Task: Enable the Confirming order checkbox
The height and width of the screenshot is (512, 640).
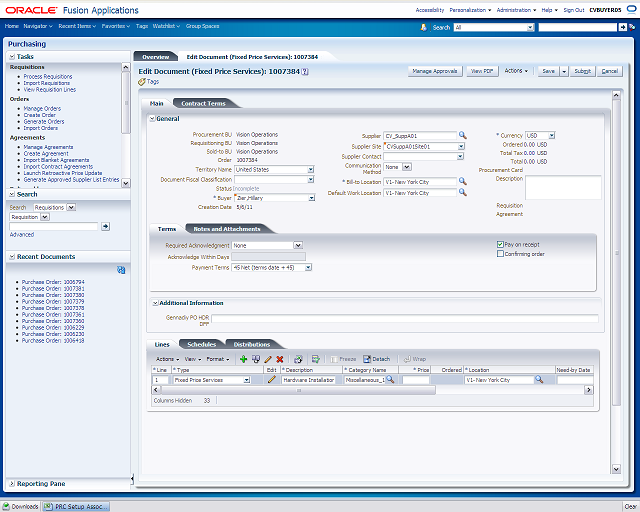Action: (500, 254)
